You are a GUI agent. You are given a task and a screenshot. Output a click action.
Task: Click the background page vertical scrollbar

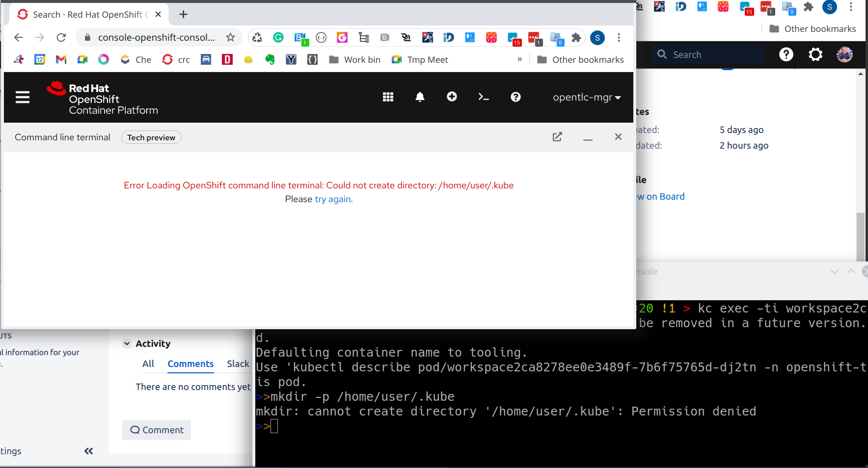tap(860, 236)
